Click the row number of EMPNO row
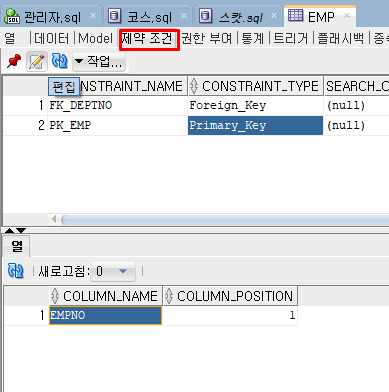Image resolution: width=389 pixels, height=392 pixels. tap(27, 315)
